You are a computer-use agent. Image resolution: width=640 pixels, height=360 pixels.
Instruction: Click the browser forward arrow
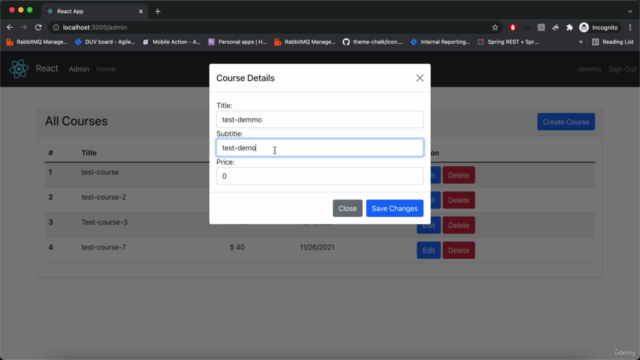click(x=24, y=27)
